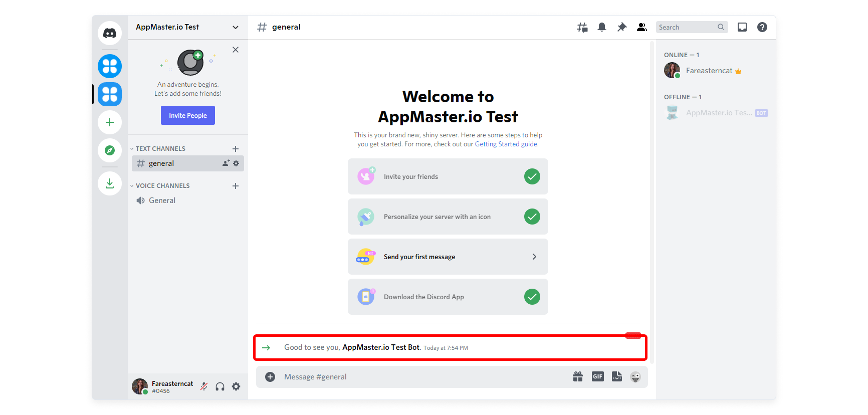
Task: Click the ONLINE — 1 member list heading
Action: coord(682,55)
